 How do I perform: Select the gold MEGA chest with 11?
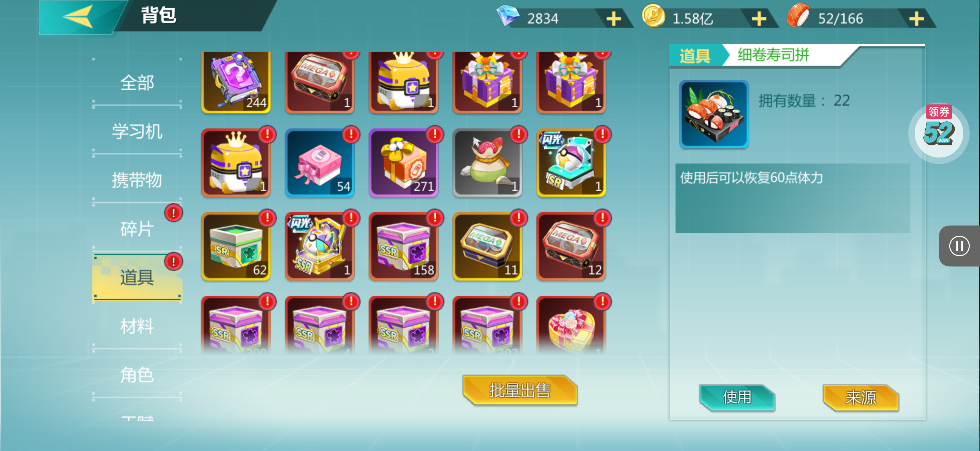(487, 246)
